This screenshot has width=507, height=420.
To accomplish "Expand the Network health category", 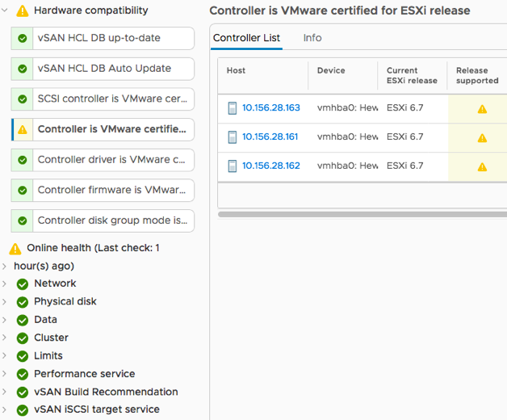I will pyautogui.click(x=6, y=284).
